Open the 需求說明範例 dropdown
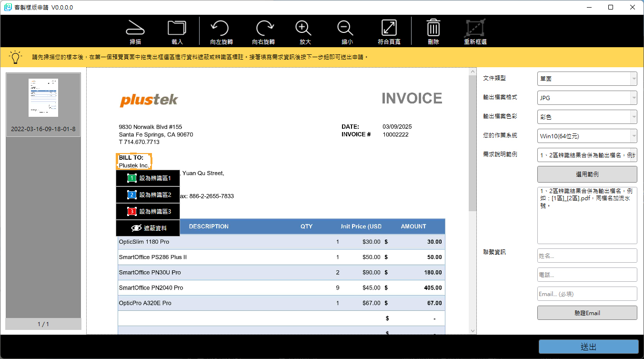 pos(587,155)
